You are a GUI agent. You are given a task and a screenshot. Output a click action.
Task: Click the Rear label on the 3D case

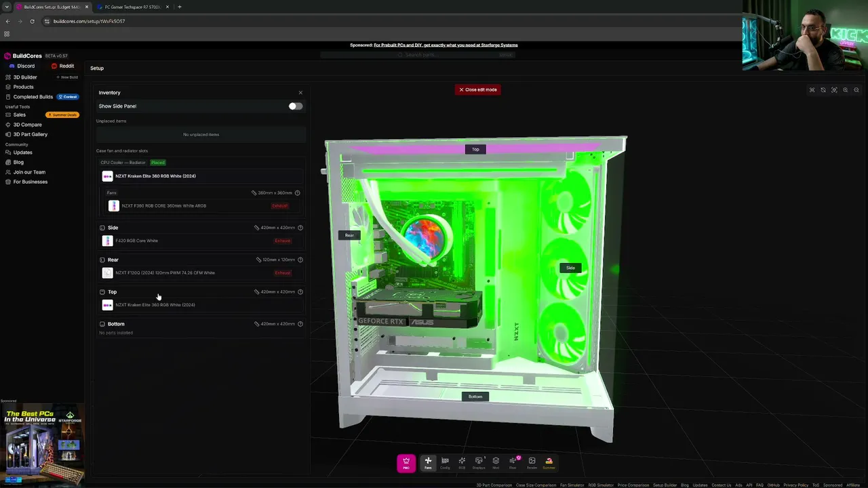click(x=349, y=235)
